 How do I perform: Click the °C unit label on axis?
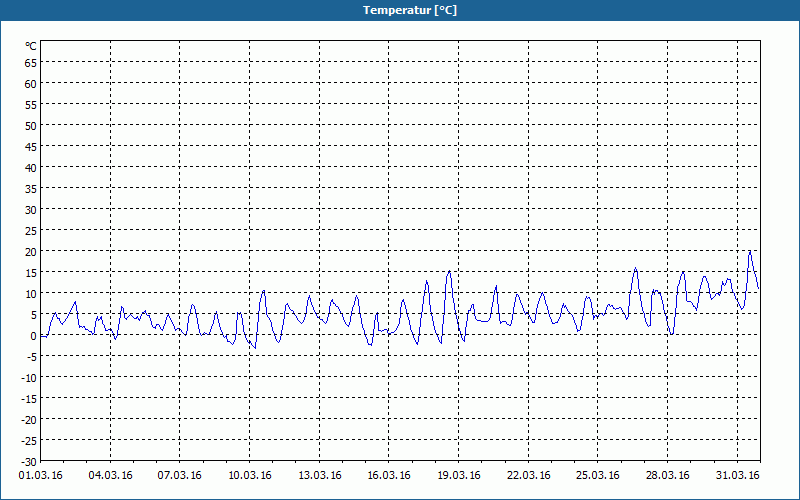point(31,46)
